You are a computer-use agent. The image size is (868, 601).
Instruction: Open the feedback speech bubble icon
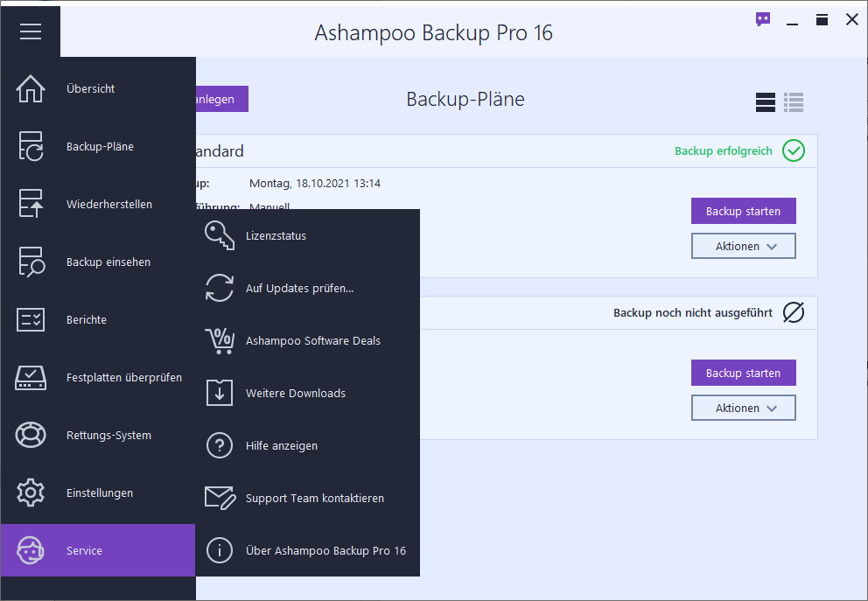click(763, 20)
